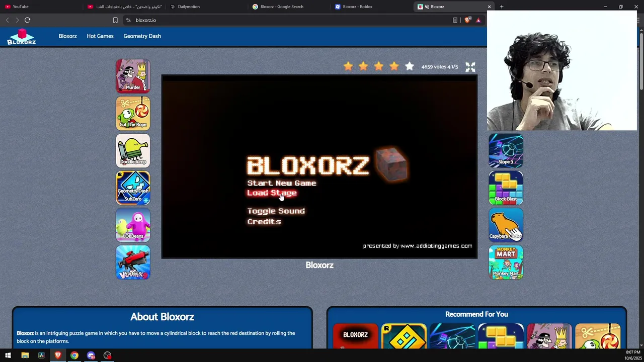Open recommended Murder thumbnail
Screen dimensions: 644x362
pos(549,336)
